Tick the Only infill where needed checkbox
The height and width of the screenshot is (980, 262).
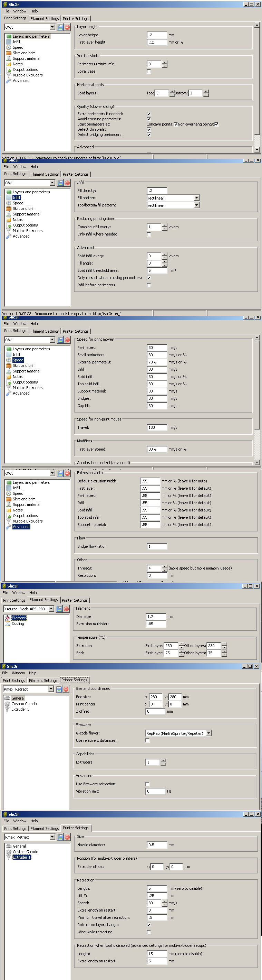click(x=149, y=234)
